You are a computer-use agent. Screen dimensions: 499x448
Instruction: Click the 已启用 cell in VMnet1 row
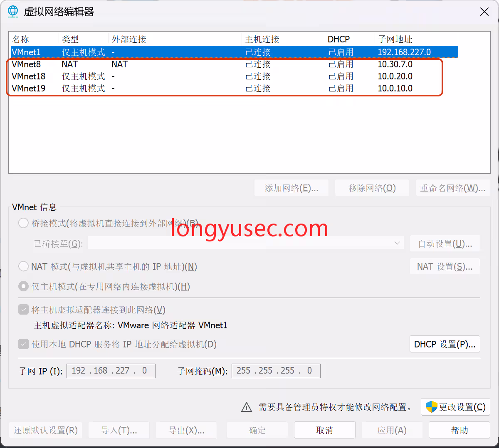341,52
